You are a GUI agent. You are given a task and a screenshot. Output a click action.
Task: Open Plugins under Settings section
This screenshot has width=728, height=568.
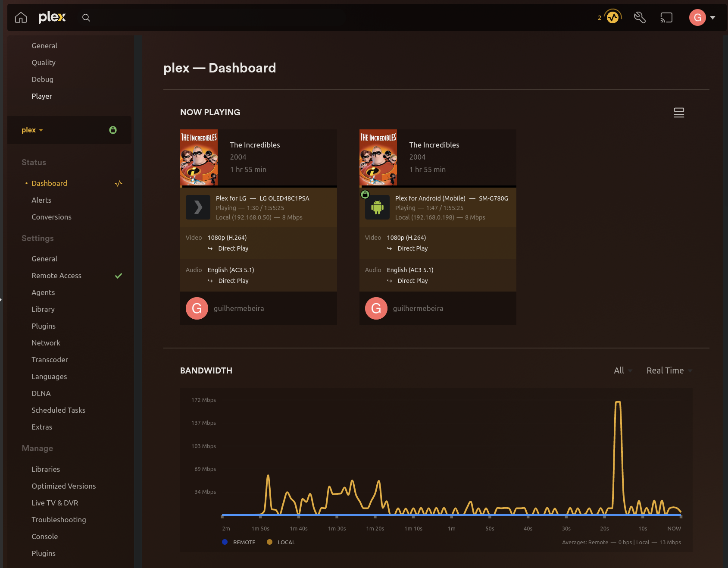[x=44, y=326]
